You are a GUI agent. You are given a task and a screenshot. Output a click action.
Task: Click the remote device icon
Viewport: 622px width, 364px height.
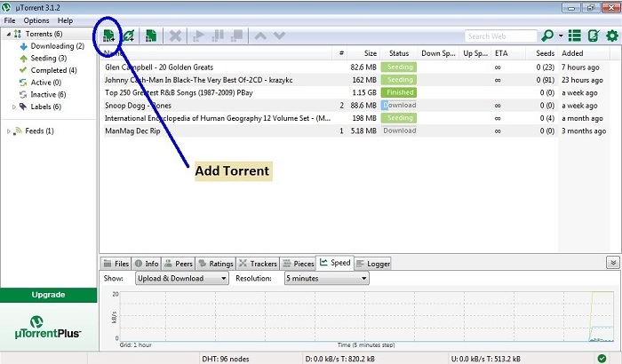tap(593, 36)
